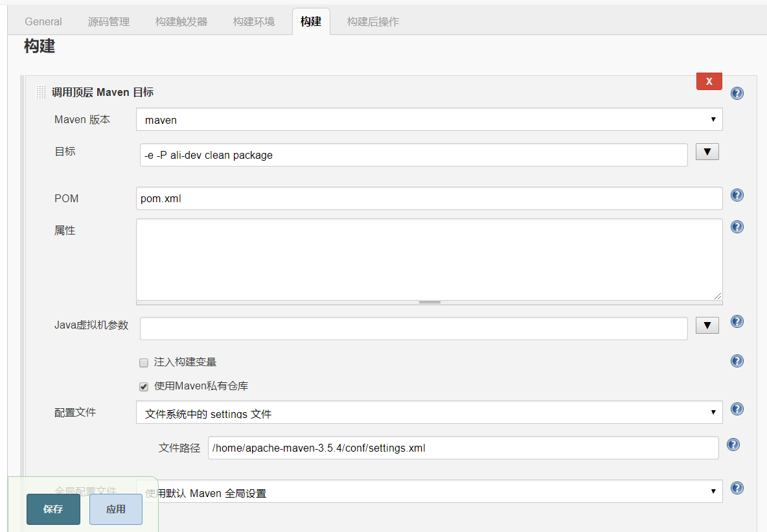Focus the 文件路径 settings.xml input field

point(463,448)
